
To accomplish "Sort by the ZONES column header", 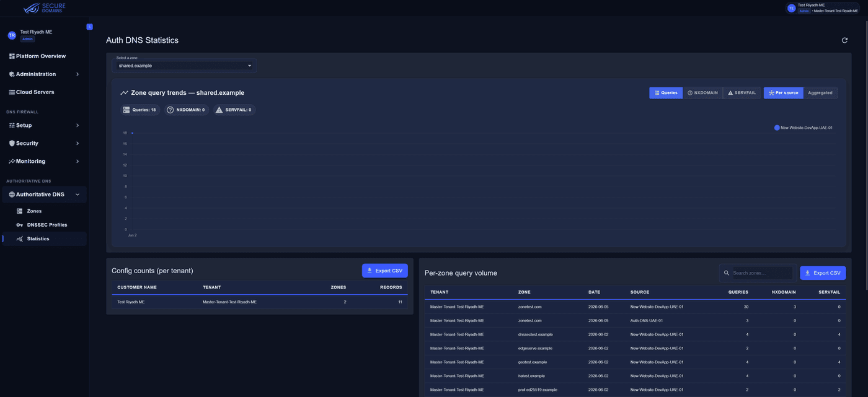I will [339, 287].
